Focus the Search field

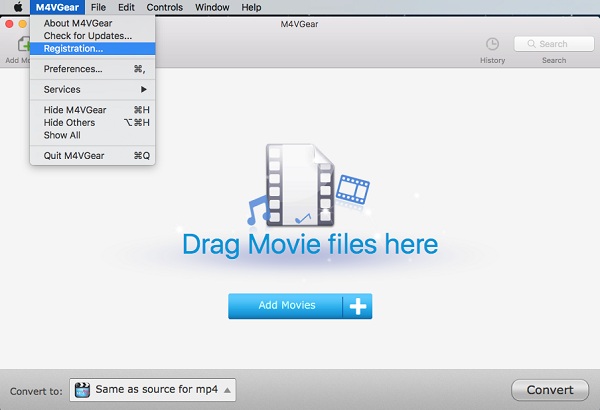(x=554, y=44)
